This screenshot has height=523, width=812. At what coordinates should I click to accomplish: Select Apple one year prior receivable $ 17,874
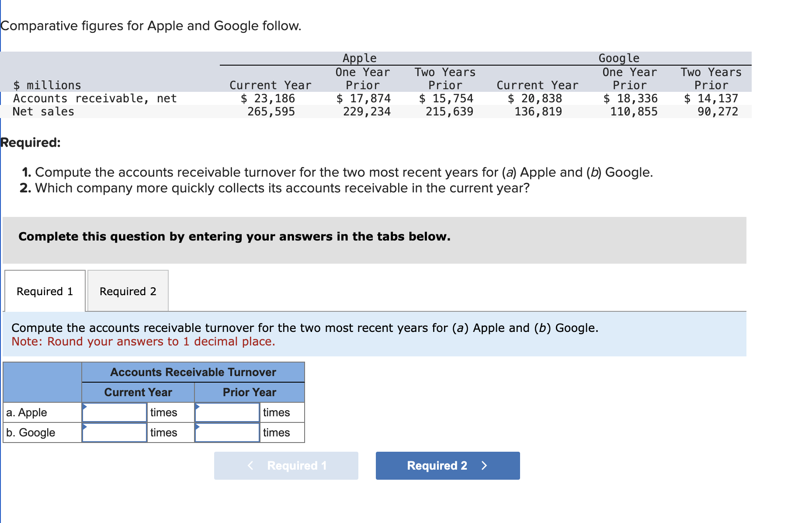point(364,98)
